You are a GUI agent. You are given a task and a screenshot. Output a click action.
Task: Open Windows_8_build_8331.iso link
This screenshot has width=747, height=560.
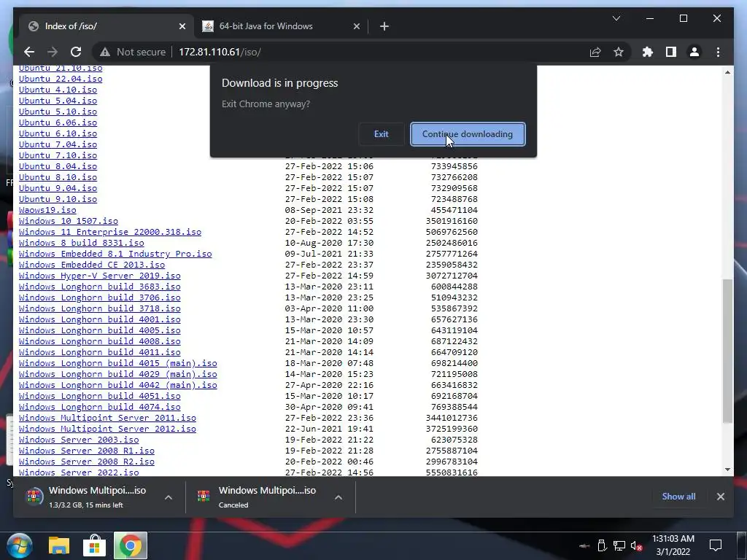pos(82,244)
